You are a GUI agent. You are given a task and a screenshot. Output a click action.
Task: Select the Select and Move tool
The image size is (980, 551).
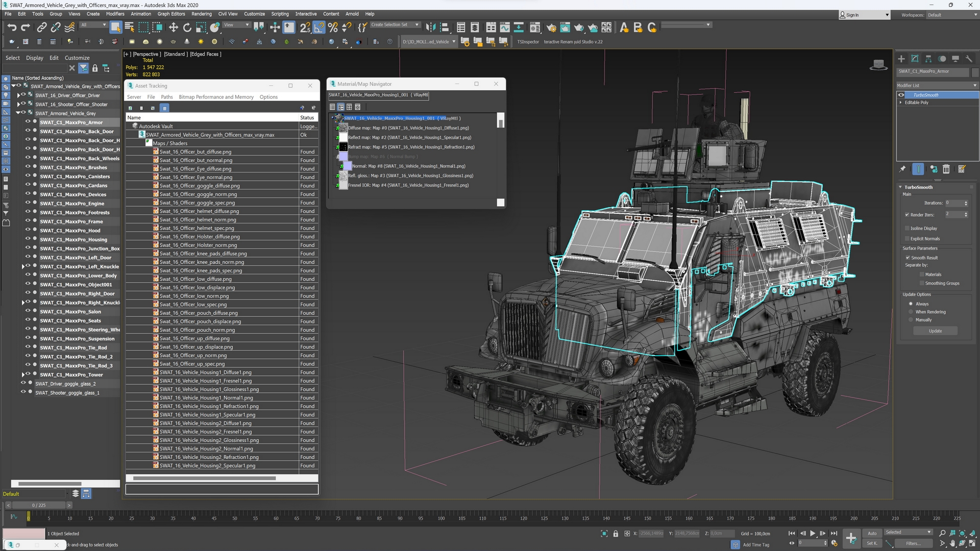pyautogui.click(x=174, y=28)
